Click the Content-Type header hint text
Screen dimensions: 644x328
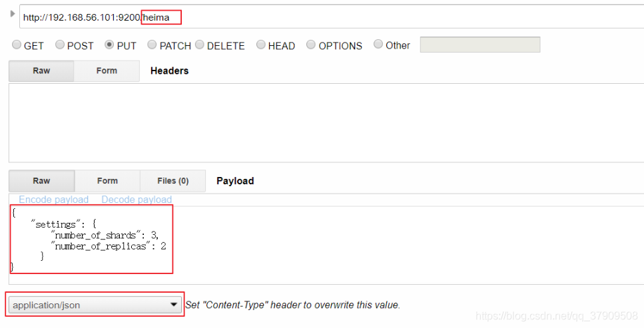292,305
